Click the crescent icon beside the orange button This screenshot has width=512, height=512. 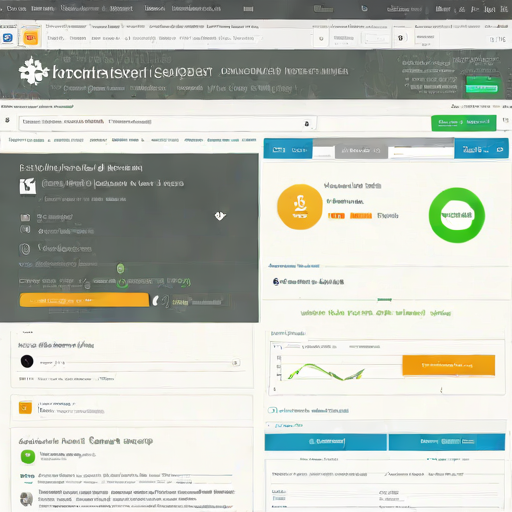(x=156, y=301)
